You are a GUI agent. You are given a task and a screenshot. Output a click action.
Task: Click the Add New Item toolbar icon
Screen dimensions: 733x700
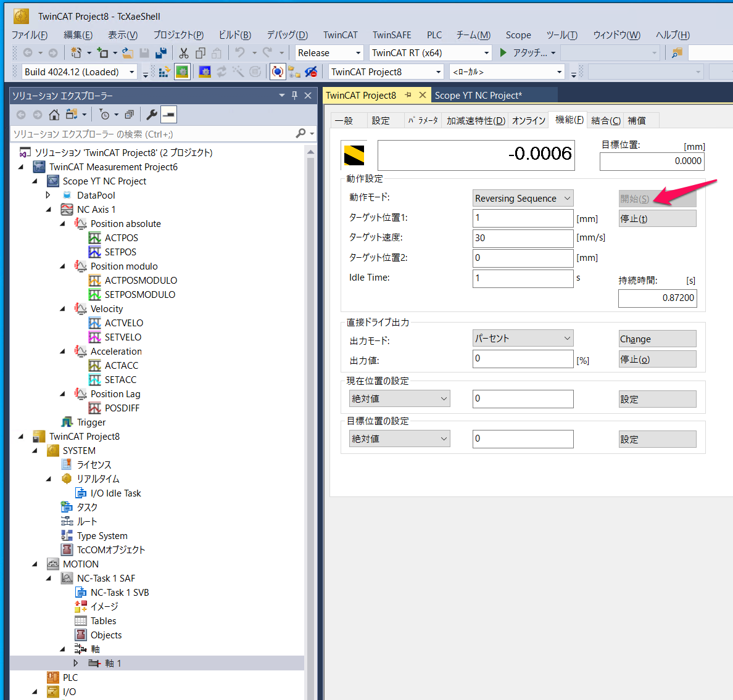102,53
